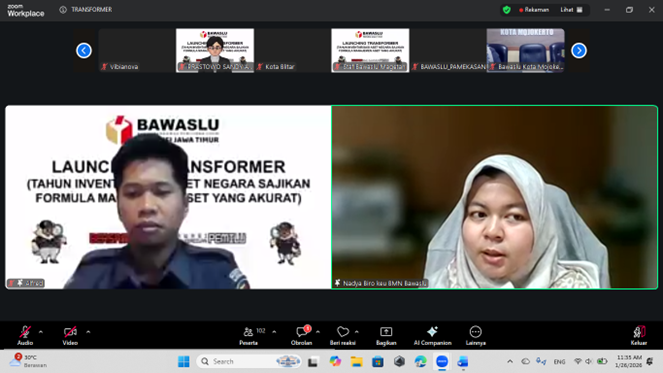Click Nadya's active speaker video
663x373 pixels.
pyautogui.click(x=495, y=197)
